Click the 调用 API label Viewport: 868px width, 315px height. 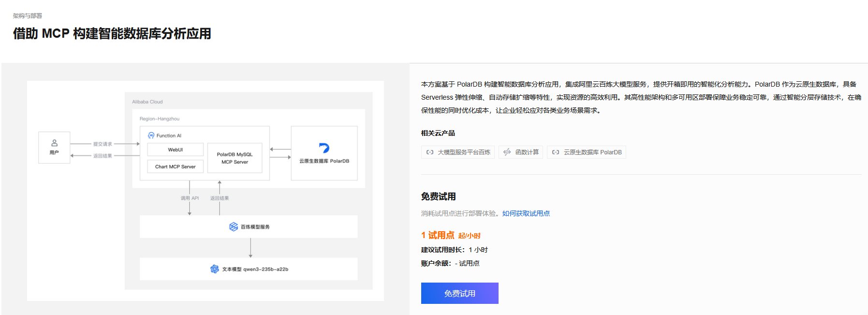[190, 198]
